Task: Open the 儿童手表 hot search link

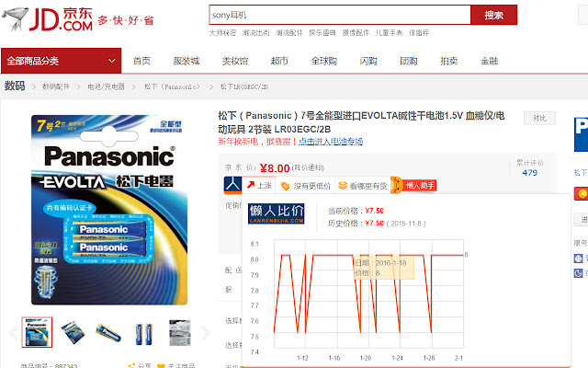Action: coord(389,33)
